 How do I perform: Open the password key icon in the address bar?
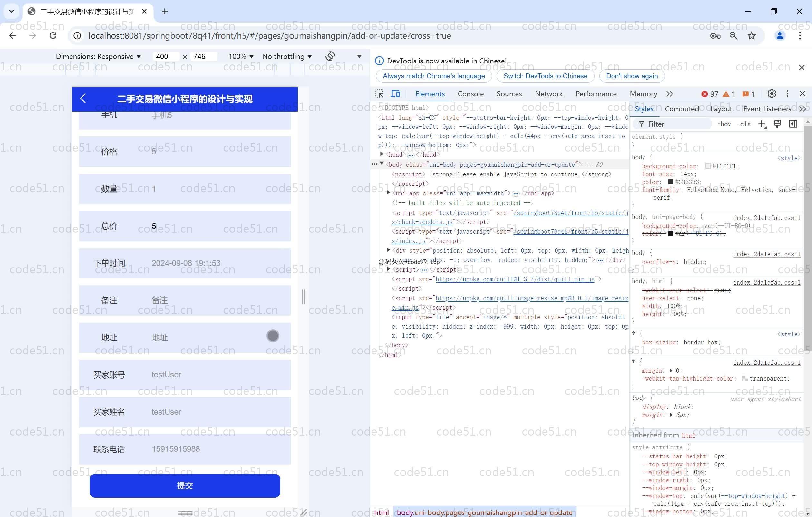[x=715, y=36]
